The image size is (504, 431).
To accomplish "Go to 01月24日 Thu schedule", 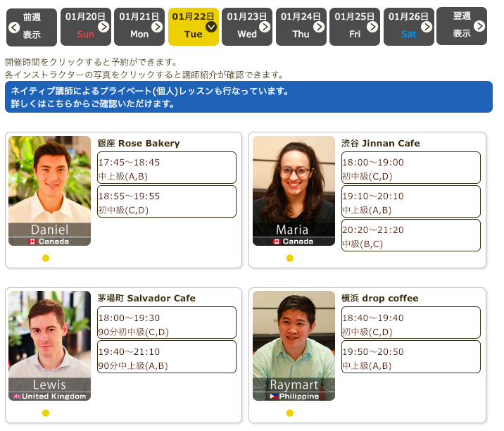I will pyautogui.click(x=301, y=27).
